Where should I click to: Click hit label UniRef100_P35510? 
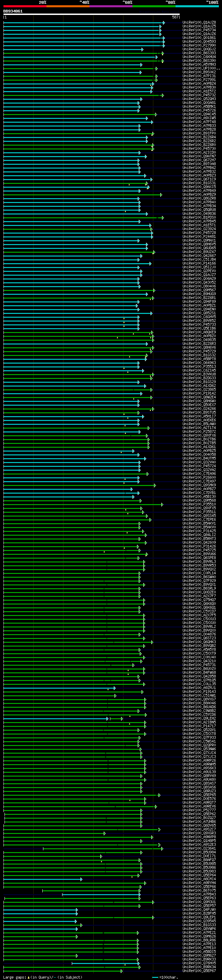(x=199, y=504)
